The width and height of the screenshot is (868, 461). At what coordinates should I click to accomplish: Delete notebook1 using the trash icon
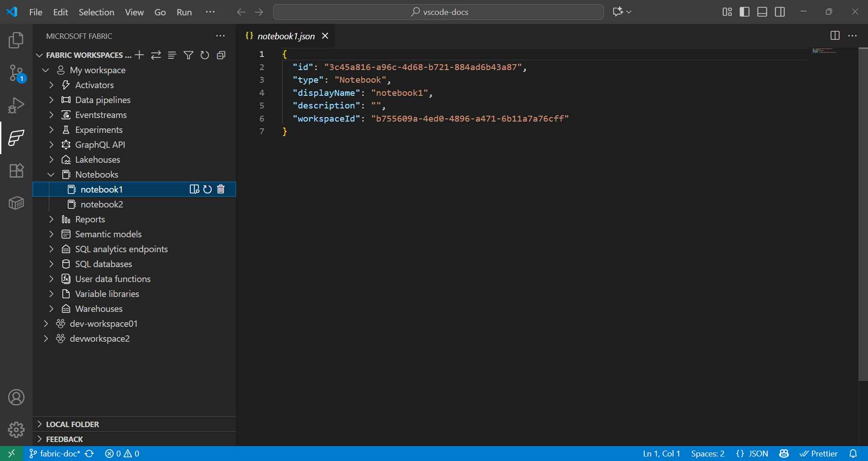[221, 189]
